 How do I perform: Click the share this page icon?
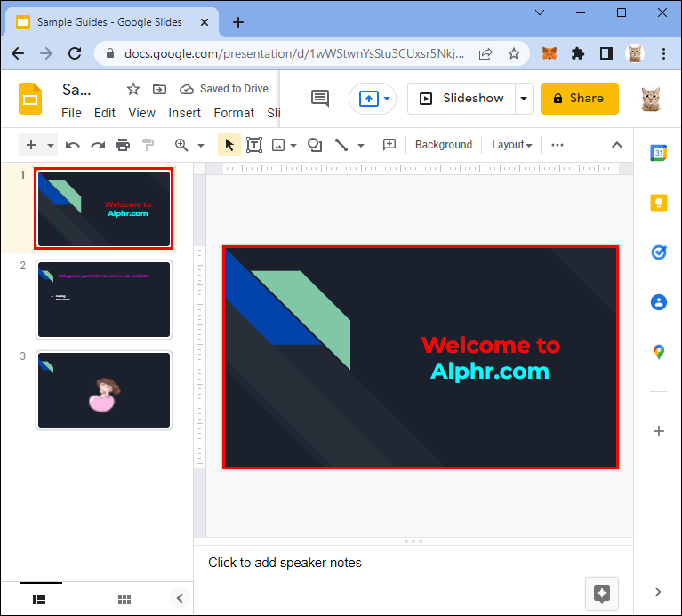485,53
